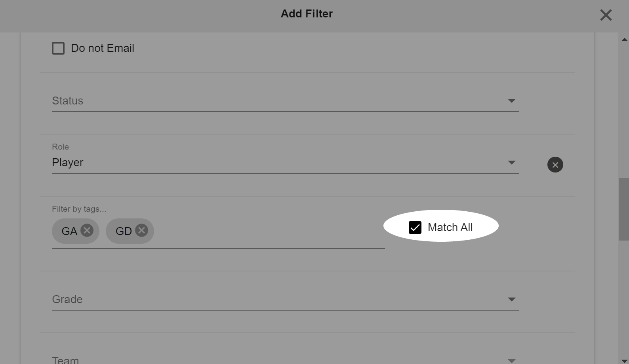Click the scroll up arrow

click(x=624, y=40)
